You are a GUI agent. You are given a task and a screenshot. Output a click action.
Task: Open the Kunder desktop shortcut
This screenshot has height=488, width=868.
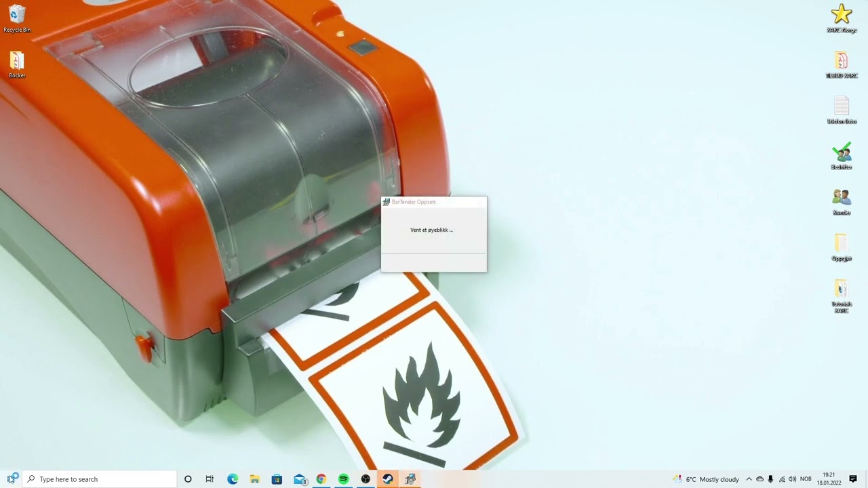coord(842,202)
